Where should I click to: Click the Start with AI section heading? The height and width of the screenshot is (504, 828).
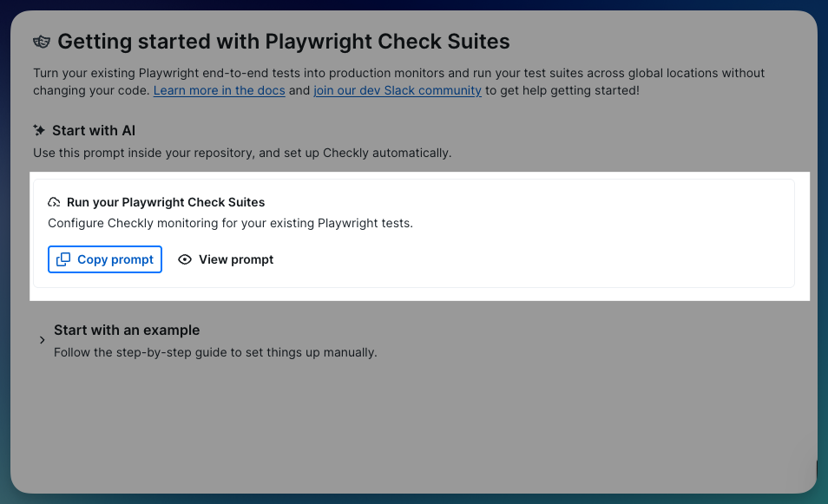[94, 130]
